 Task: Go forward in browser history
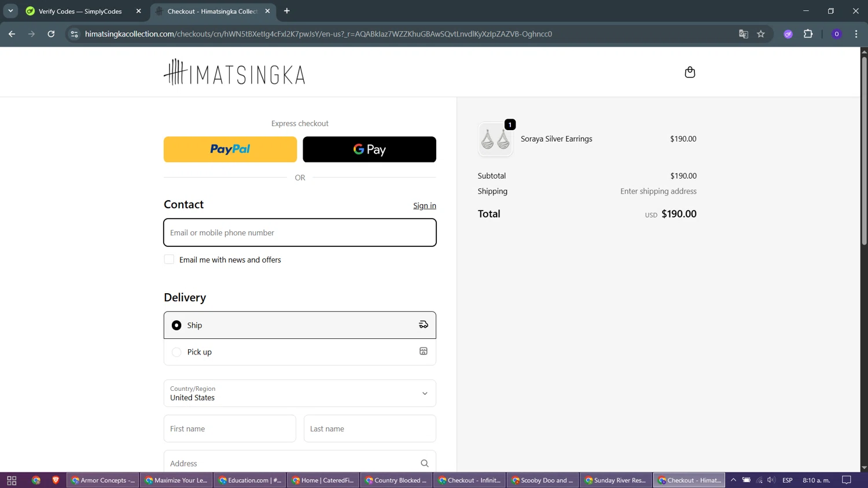click(x=31, y=34)
